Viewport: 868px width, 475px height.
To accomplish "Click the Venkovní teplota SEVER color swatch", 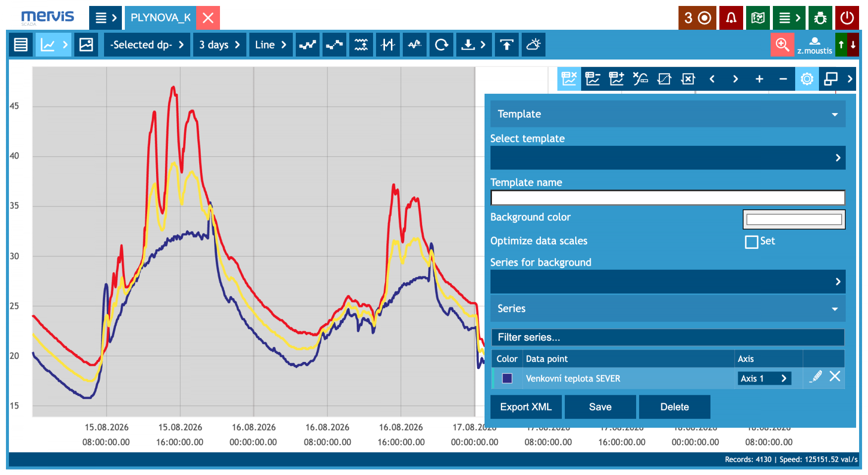I will coord(507,378).
